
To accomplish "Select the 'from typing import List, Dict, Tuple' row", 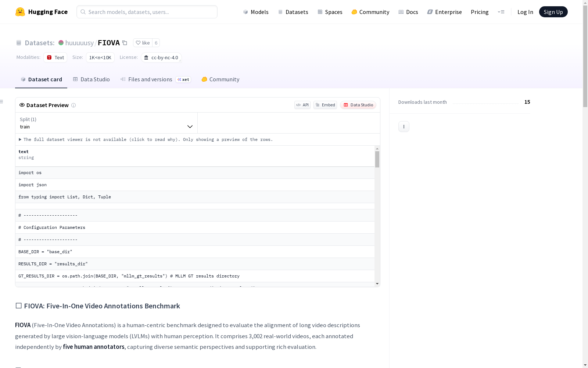I will pos(195,197).
